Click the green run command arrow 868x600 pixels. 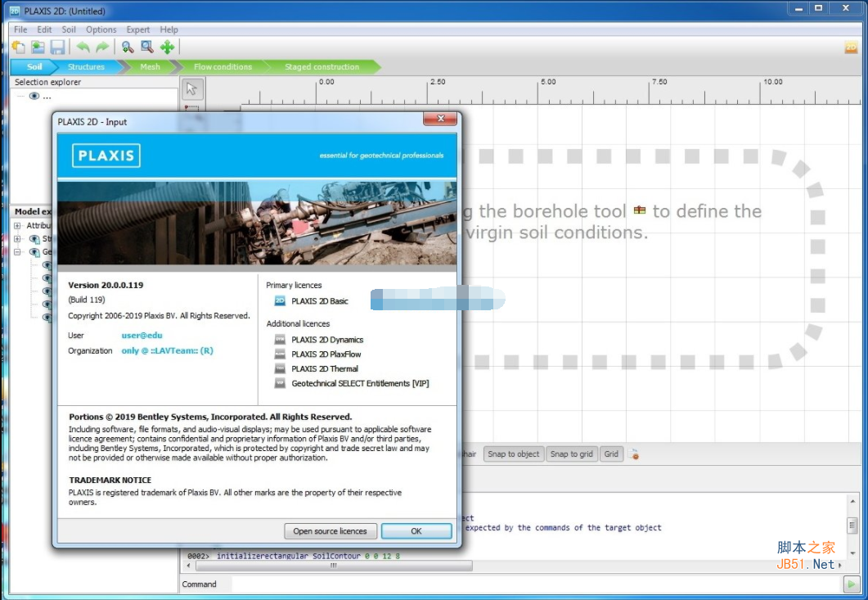[852, 584]
